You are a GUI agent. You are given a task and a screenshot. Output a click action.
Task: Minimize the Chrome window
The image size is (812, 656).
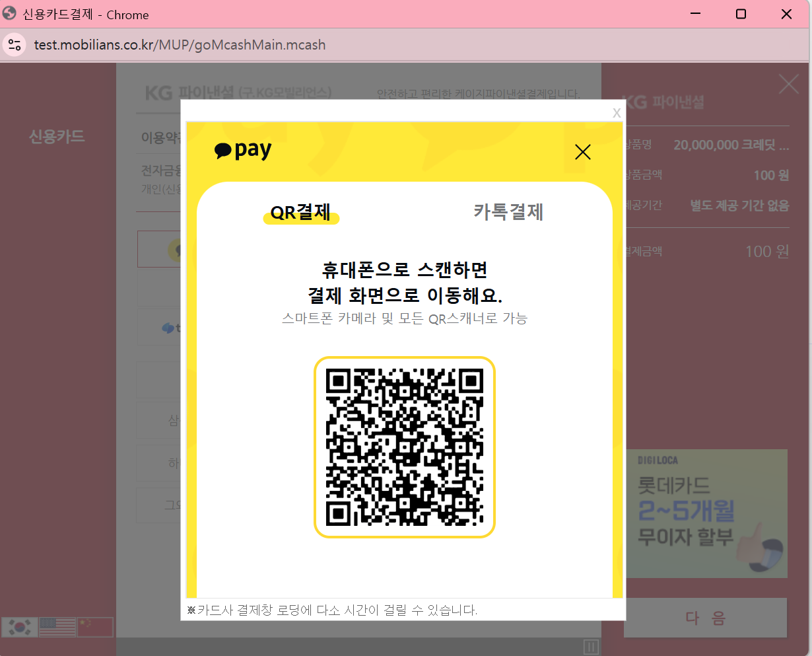695,14
